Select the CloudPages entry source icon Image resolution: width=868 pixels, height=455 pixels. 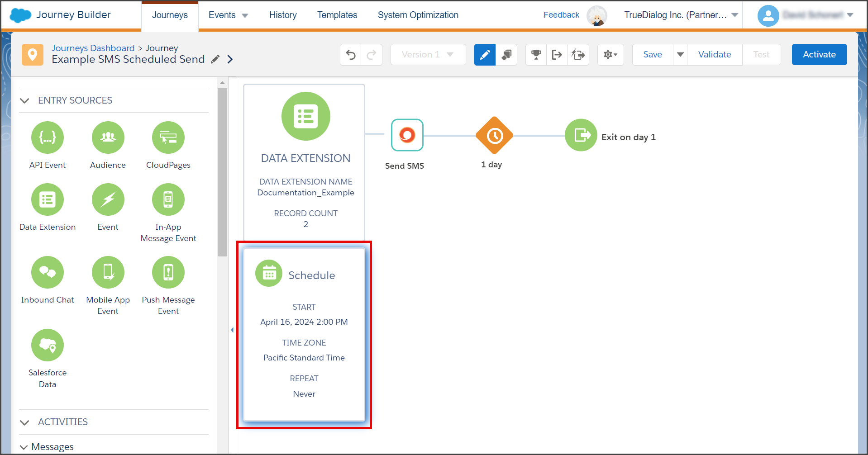[168, 137]
